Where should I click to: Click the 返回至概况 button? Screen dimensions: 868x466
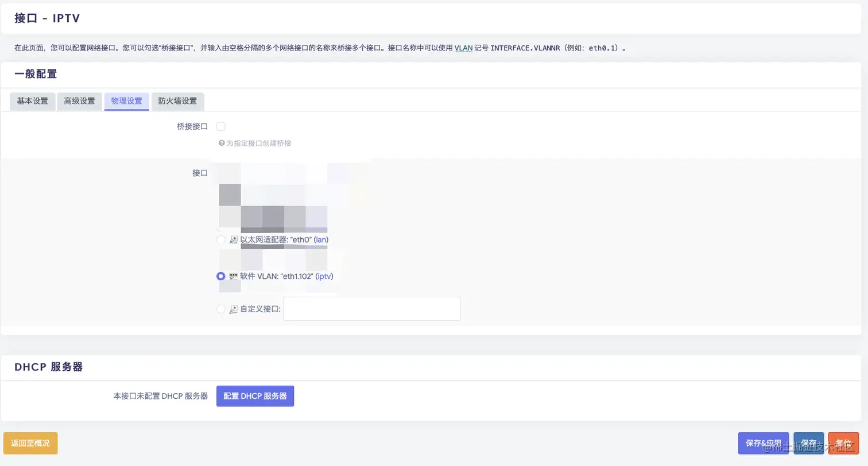coord(30,443)
